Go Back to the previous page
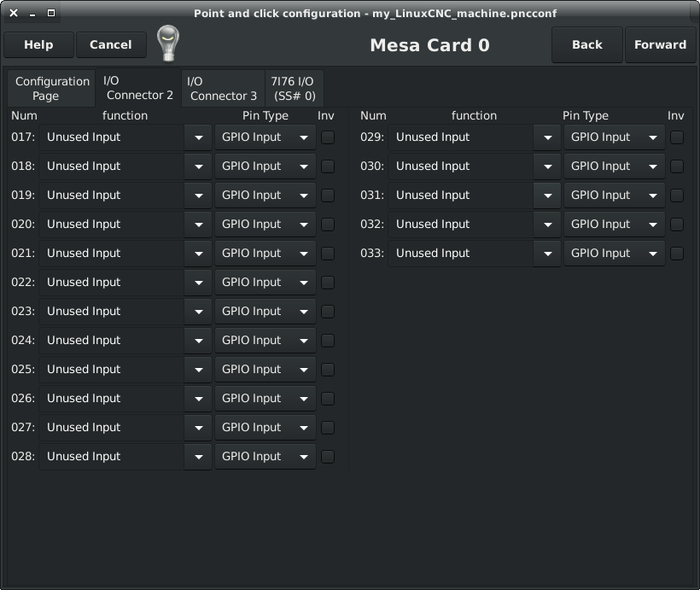 pyautogui.click(x=586, y=44)
